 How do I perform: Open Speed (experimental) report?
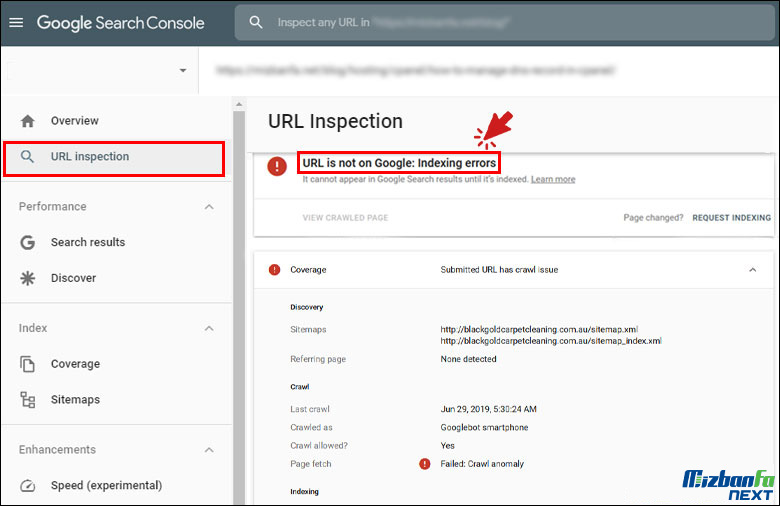(106, 485)
